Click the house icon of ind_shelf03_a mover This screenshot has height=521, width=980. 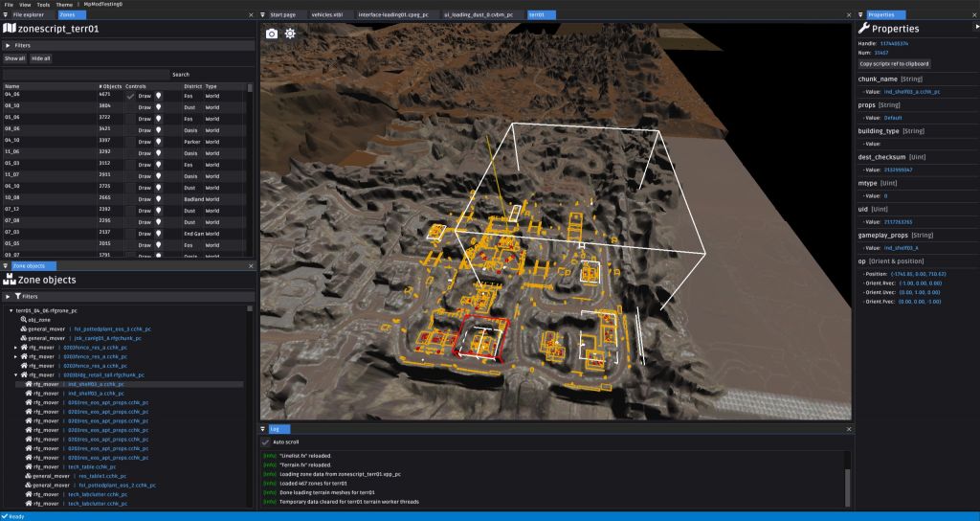click(28, 384)
